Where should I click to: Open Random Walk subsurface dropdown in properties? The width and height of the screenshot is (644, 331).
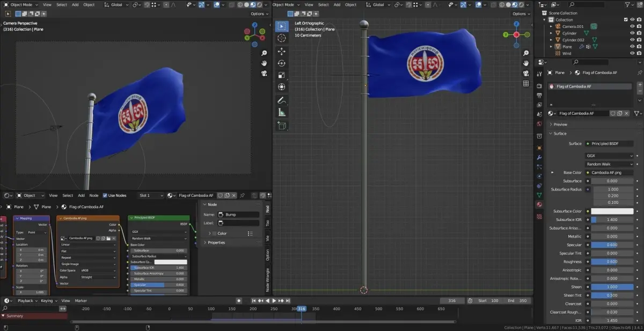pos(609,164)
